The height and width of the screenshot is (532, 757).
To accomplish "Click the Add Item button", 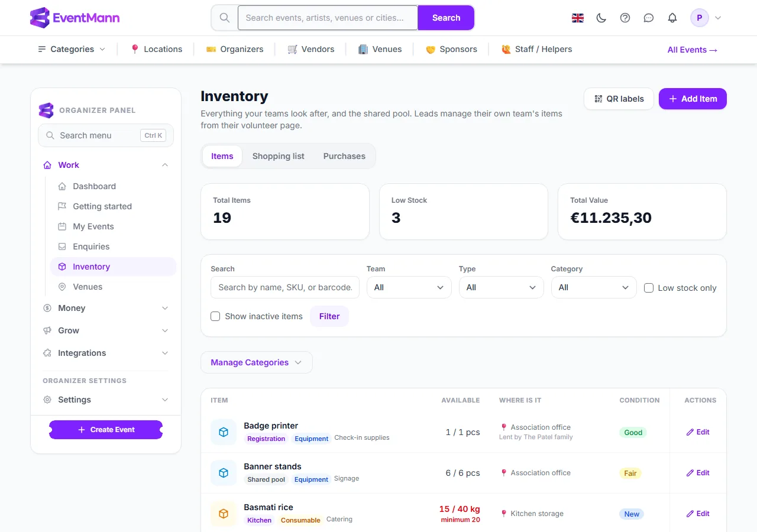I will [693, 99].
